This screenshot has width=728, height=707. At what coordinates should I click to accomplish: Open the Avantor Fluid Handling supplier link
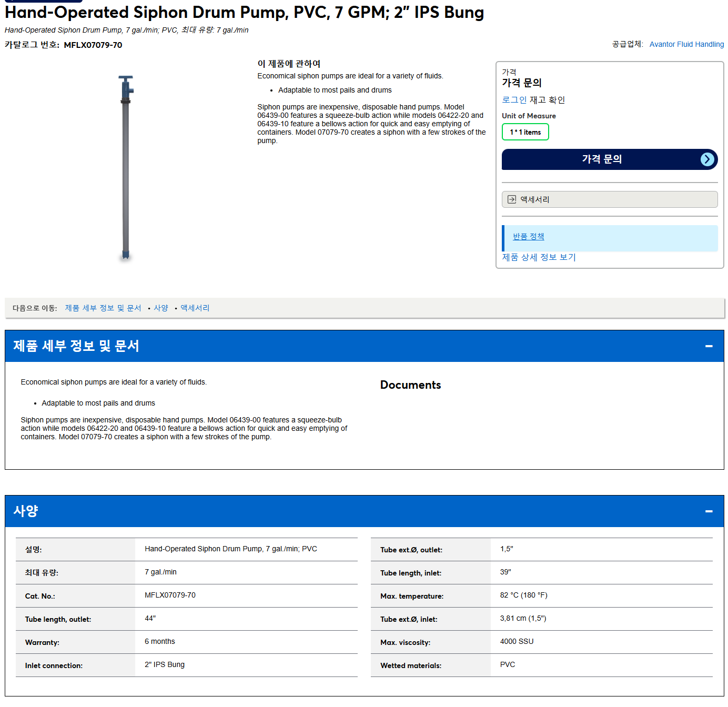click(x=686, y=44)
